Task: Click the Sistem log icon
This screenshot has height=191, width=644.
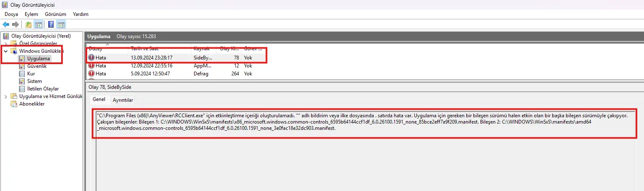Action: [22, 81]
